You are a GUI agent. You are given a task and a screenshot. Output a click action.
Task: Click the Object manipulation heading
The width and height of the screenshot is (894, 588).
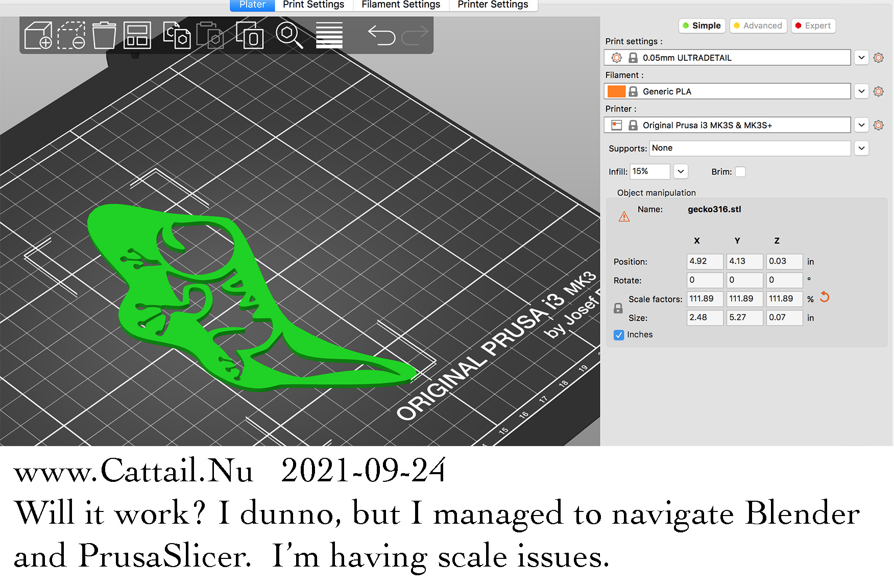(656, 193)
